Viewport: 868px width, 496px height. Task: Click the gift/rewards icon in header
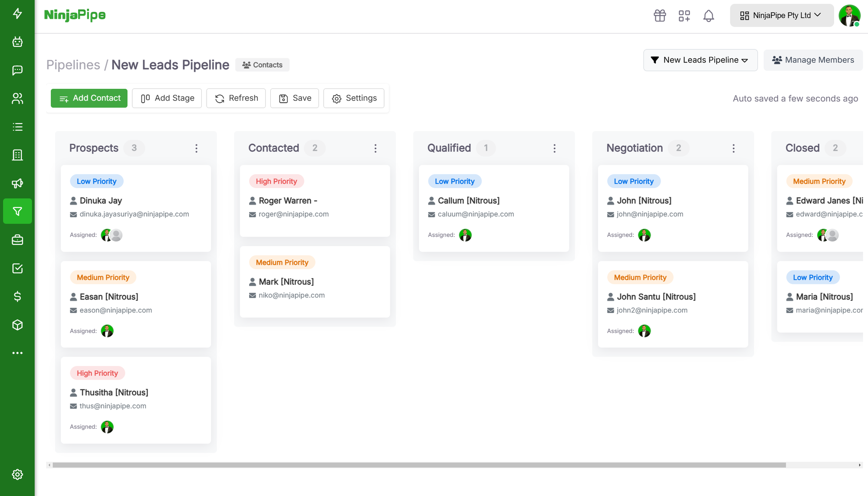click(x=660, y=15)
